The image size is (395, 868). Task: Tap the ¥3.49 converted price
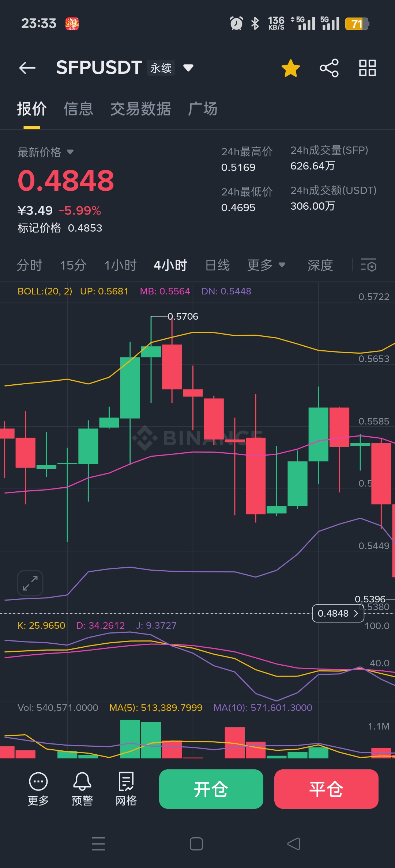pos(35,210)
